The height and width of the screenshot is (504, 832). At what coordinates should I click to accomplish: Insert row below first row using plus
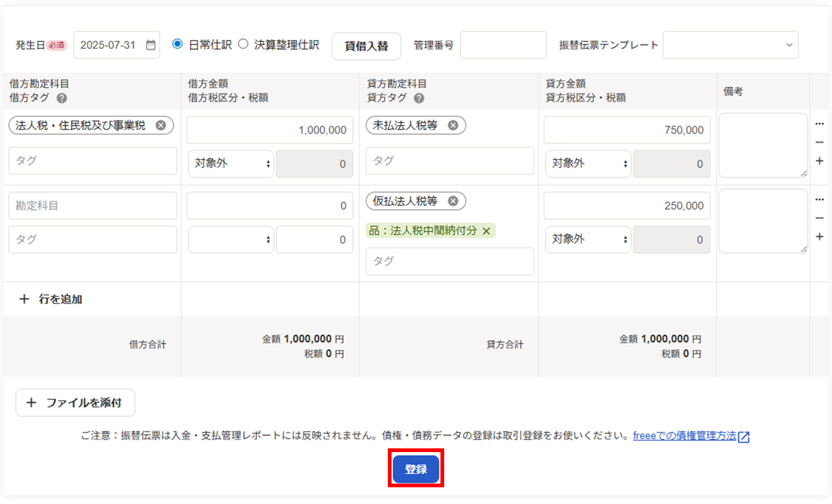pyautogui.click(x=820, y=161)
